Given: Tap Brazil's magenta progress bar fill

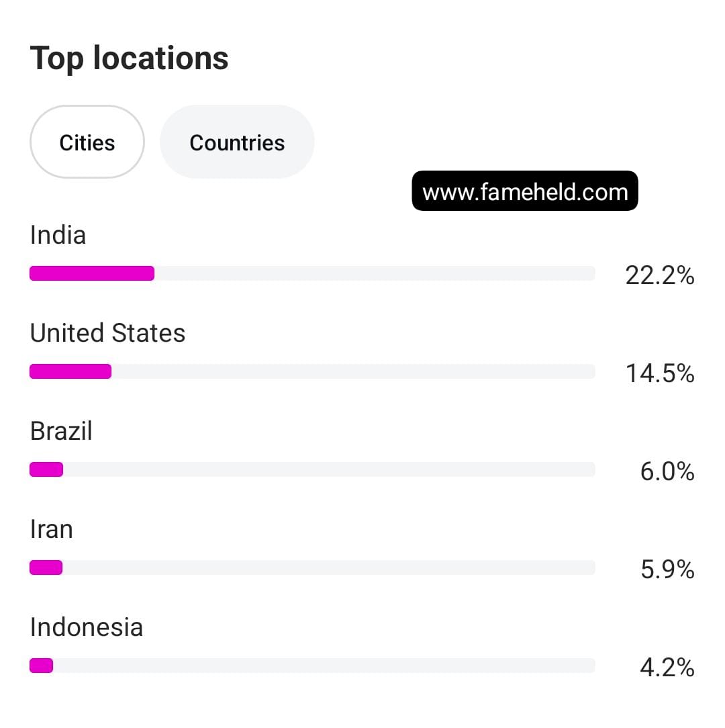Looking at the screenshot, I should click(46, 469).
